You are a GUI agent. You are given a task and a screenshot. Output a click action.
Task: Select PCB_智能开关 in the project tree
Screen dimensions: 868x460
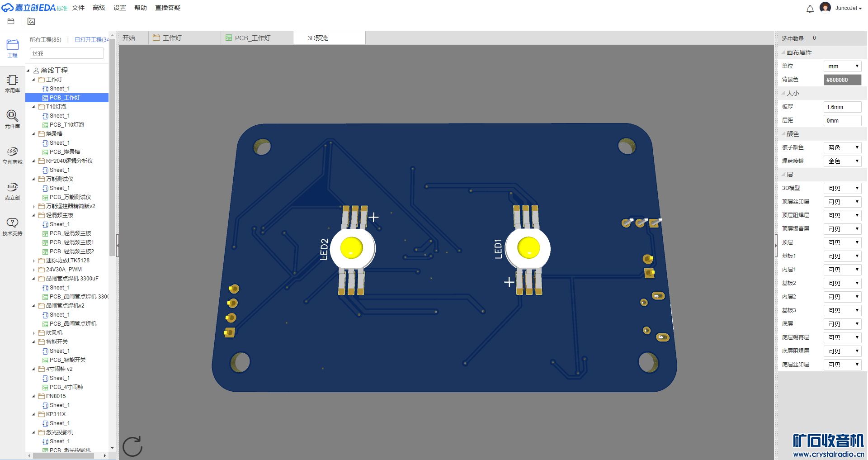coord(67,360)
